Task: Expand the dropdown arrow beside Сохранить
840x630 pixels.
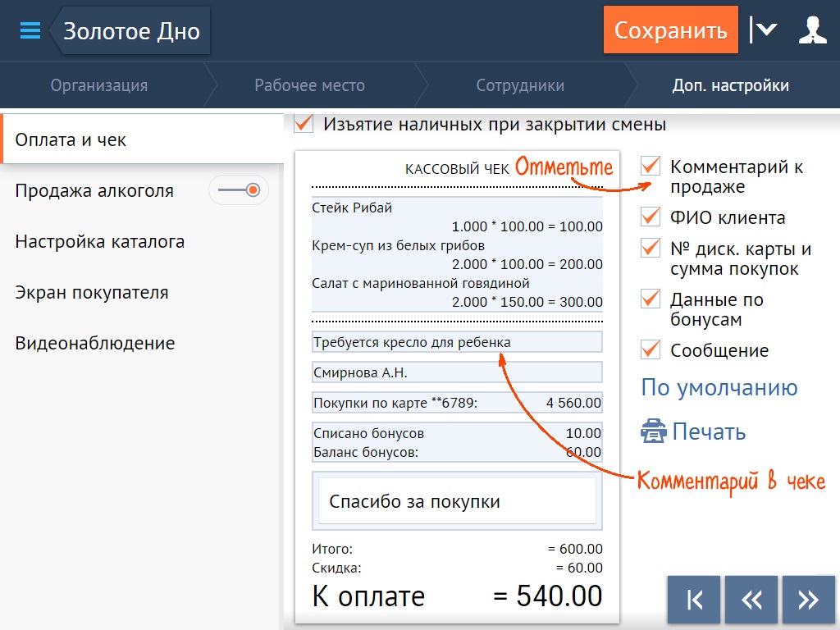Action: pyautogui.click(x=764, y=31)
